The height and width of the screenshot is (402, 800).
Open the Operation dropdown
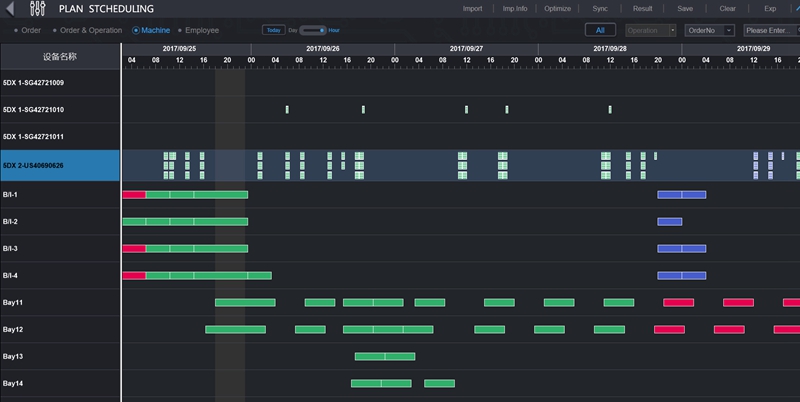tap(651, 30)
